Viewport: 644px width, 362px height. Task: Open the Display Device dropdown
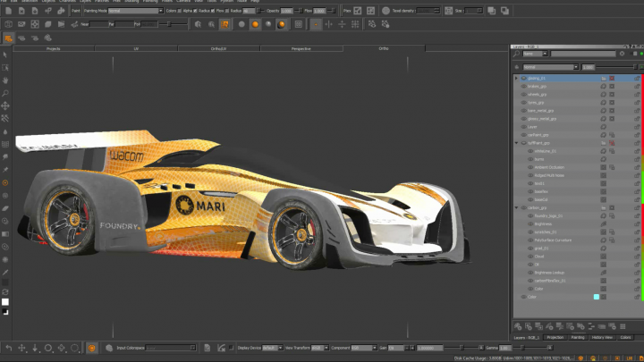click(272, 348)
